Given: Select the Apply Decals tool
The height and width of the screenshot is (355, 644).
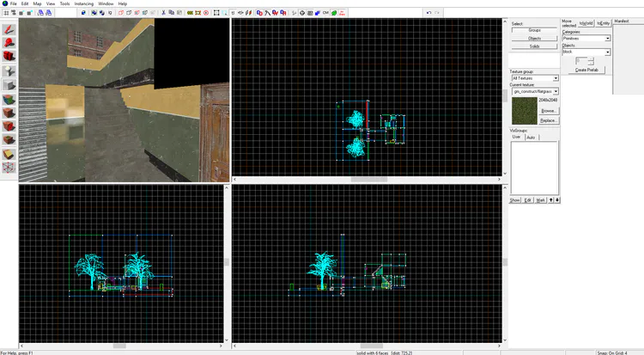Looking at the screenshot, I should pos(9,126).
